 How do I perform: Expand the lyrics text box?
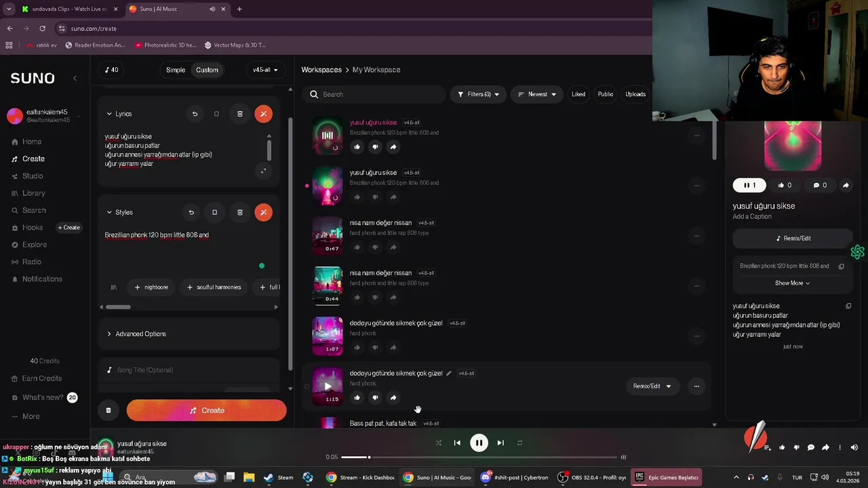tap(263, 171)
